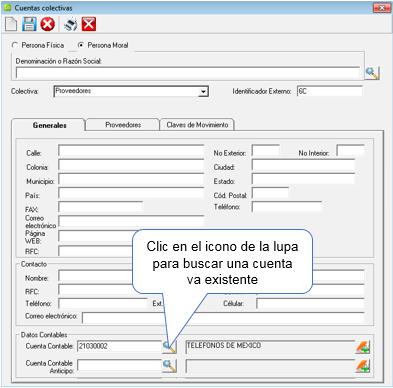
Task: Click the Cód. Postal input field
Action: click(270, 193)
